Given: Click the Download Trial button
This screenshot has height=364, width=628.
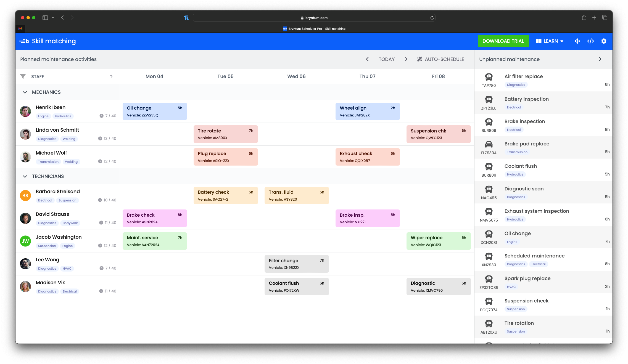Looking at the screenshot, I should [503, 41].
